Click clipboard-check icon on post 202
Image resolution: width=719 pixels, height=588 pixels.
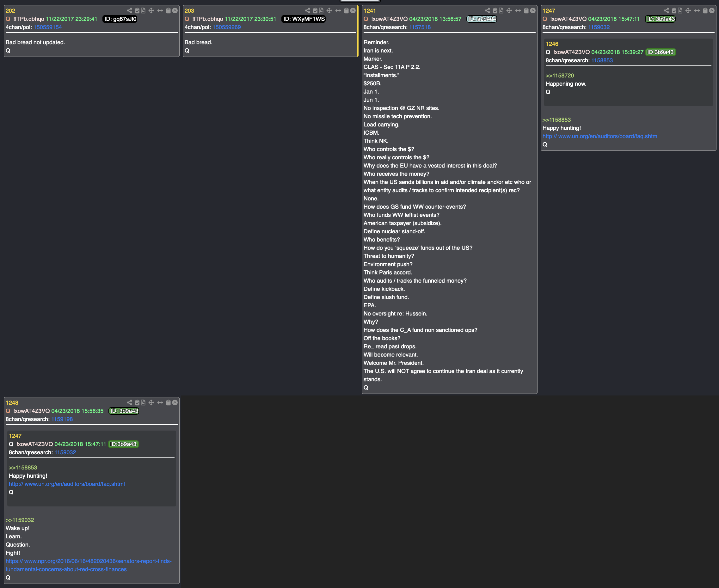point(137,10)
